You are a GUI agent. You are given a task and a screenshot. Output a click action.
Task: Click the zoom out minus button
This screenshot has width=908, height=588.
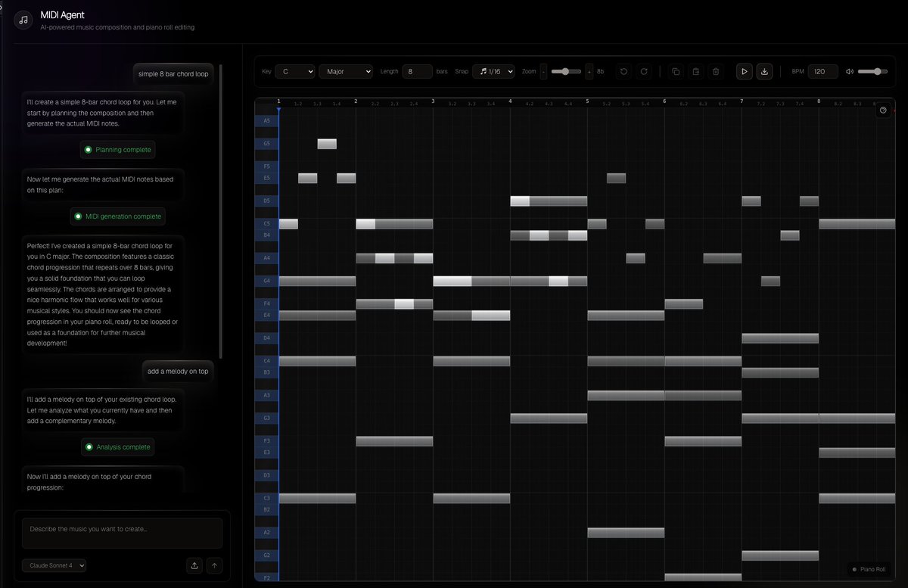pyautogui.click(x=543, y=71)
